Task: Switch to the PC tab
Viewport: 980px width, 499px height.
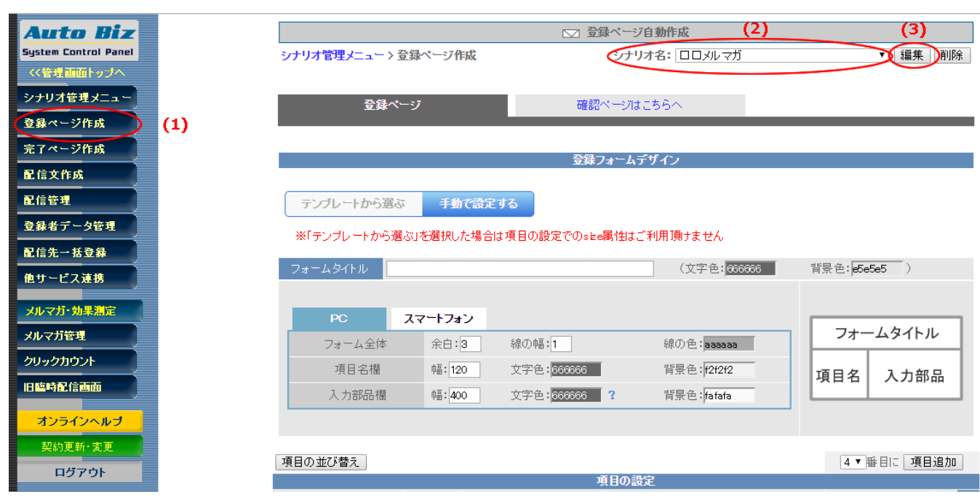Action: coord(338,319)
